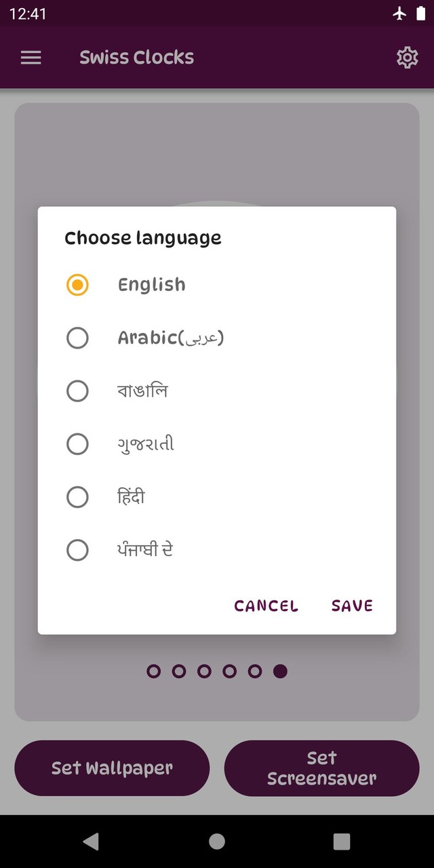This screenshot has height=868, width=434.
Task: Open the hamburger navigation menu
Action: 31,58
